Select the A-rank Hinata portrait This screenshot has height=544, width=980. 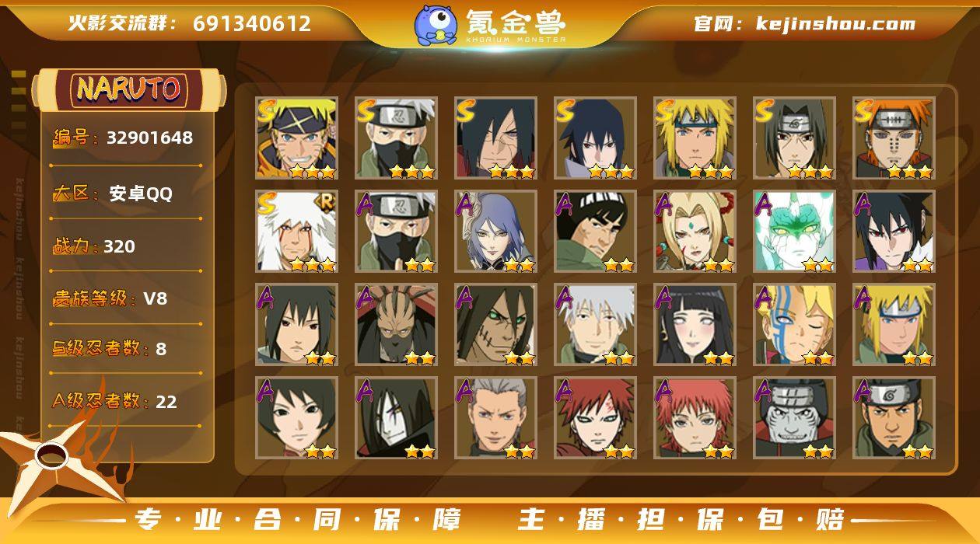click(x=695, y=325)
